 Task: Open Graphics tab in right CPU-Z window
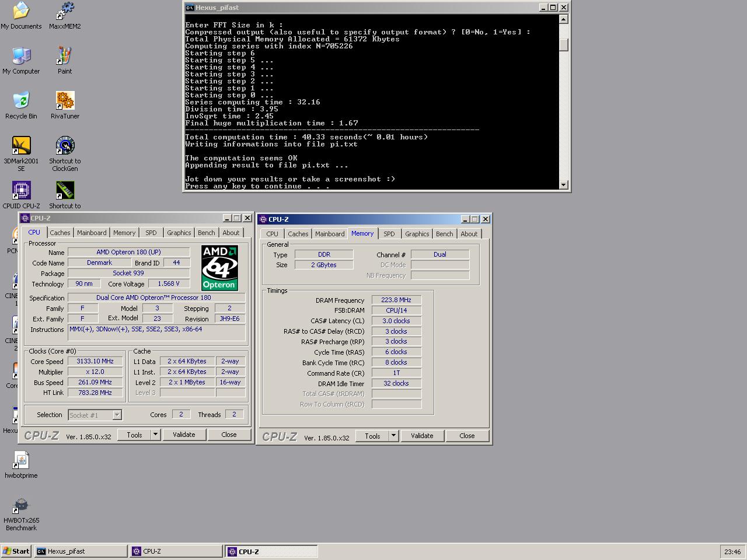[417, 234]
